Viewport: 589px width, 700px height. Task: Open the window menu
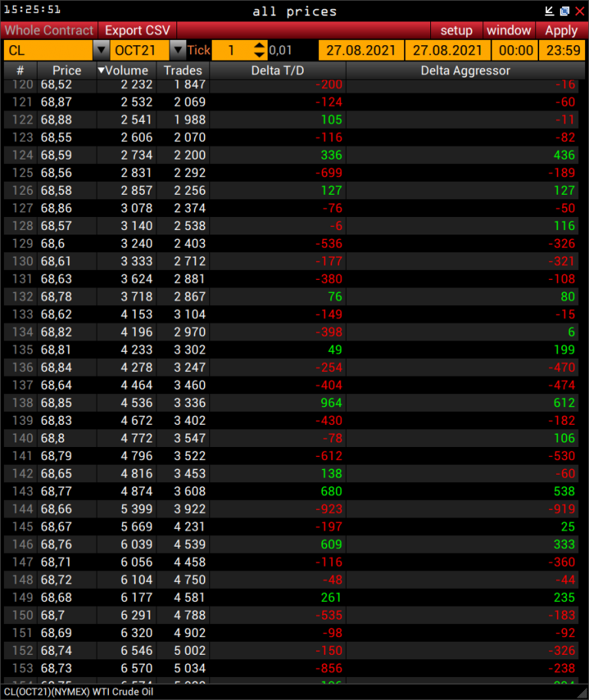(508, 31)
